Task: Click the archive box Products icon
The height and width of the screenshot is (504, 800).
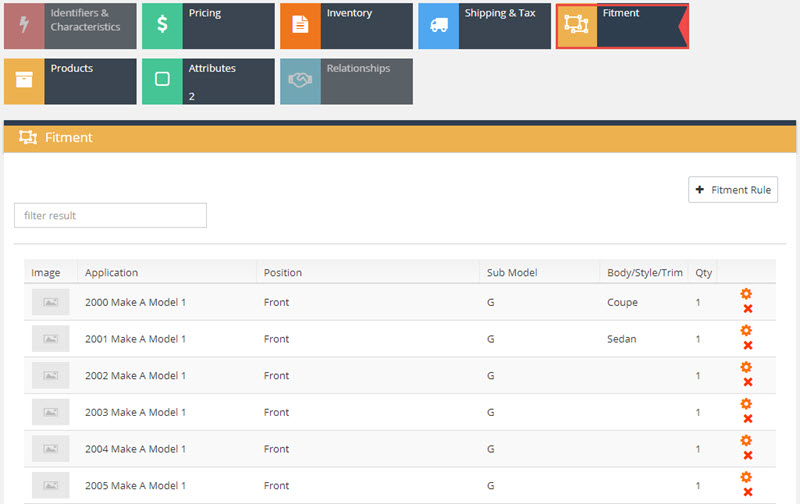Action: coord(24,81)
